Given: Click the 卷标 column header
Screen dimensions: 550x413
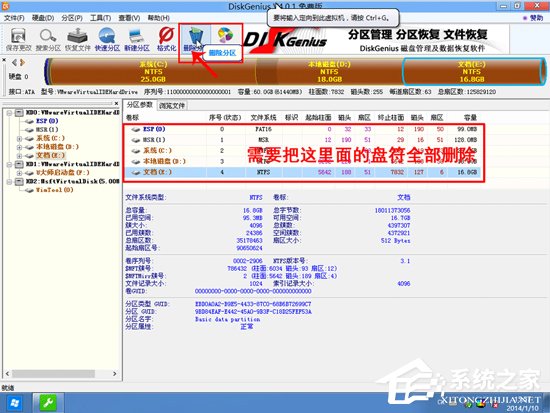Looking at the screenshot, I should 133,118.
